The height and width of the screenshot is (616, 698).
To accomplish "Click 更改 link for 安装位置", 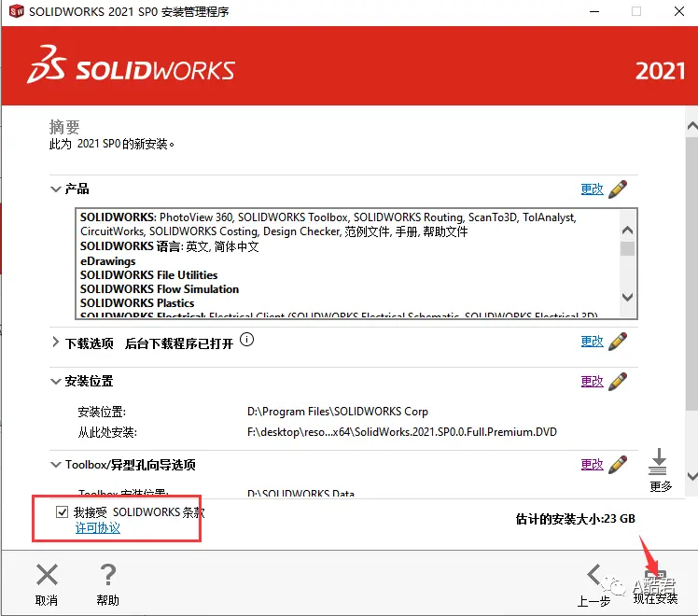I will pyautogui.click(x=592, y=382).
